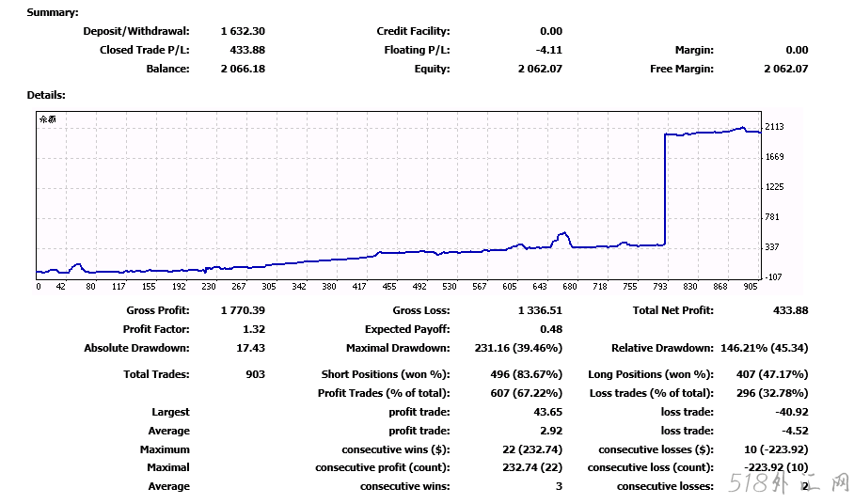Click the chart x-axis label 793

coord(659,286)
